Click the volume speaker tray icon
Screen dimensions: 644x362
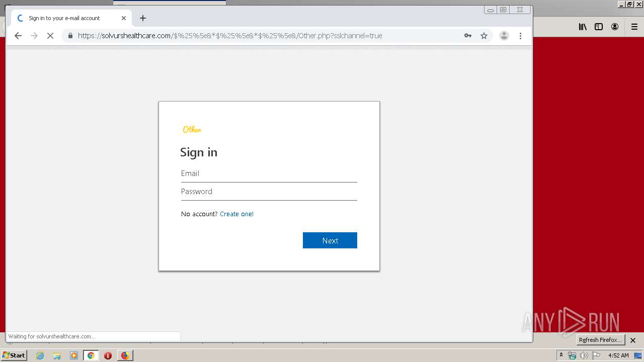click(x=584, y=355)
